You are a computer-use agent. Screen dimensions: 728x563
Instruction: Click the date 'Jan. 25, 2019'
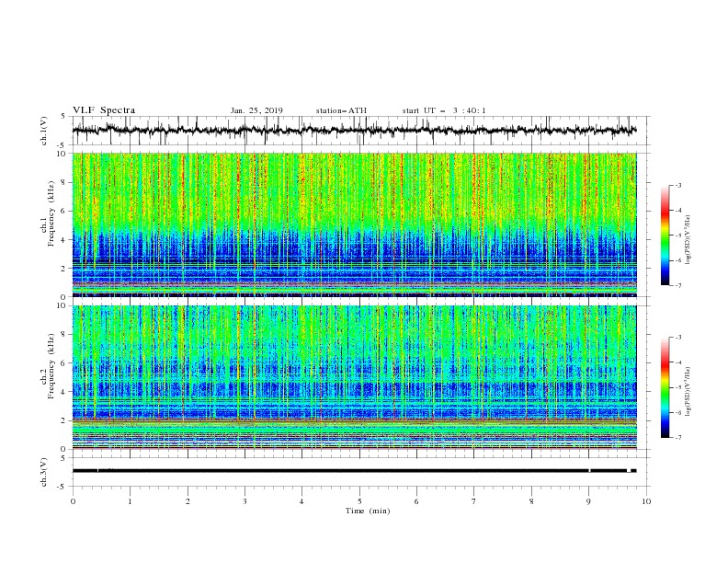(x=256, y=110)
